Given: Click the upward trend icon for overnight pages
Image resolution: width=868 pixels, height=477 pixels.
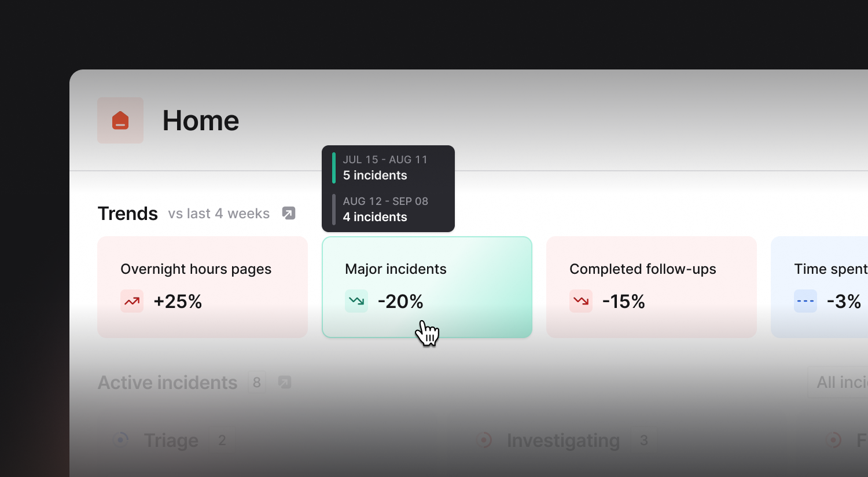Looking at the screenshot, I should (x=132, y=301).
